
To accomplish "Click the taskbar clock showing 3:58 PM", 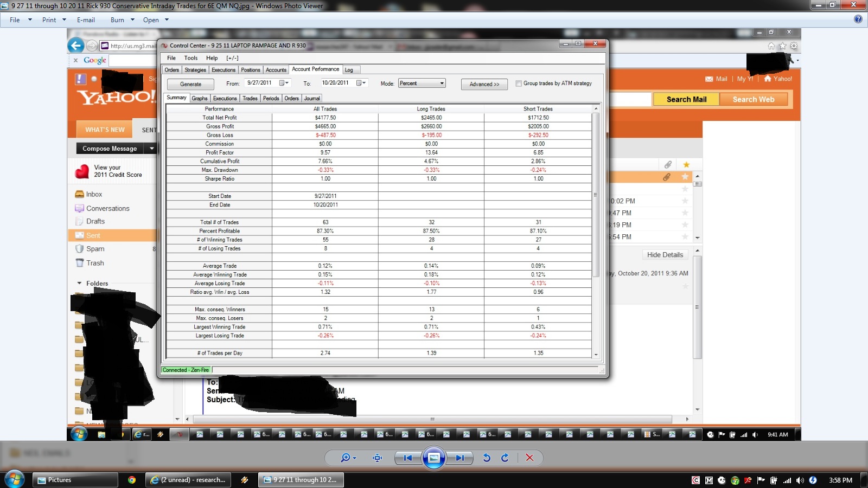I will (x=840, y=480).
